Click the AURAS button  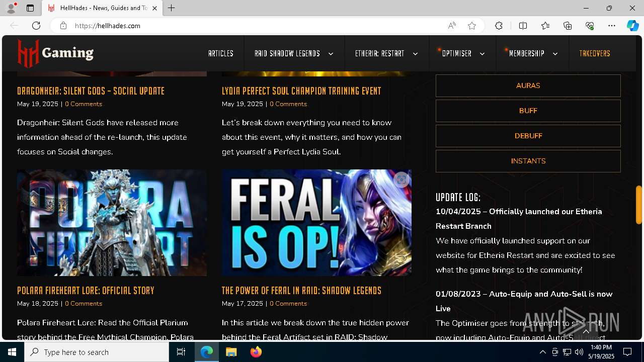pyautogui.click(x=528, y=85)
